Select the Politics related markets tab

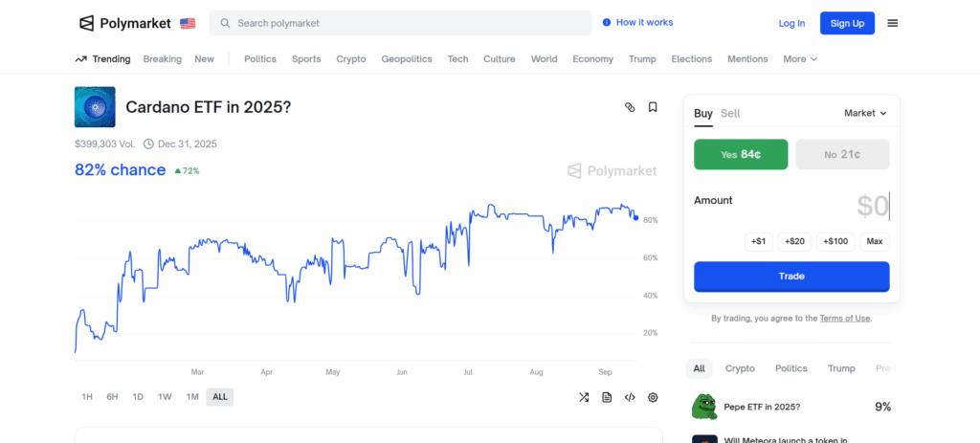point(791,368)
